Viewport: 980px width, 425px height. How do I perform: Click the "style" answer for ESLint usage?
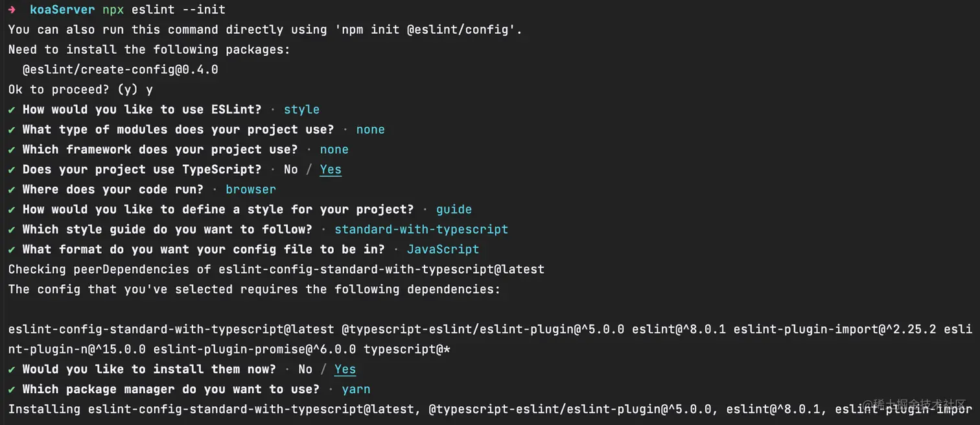(x=301, y=110)
